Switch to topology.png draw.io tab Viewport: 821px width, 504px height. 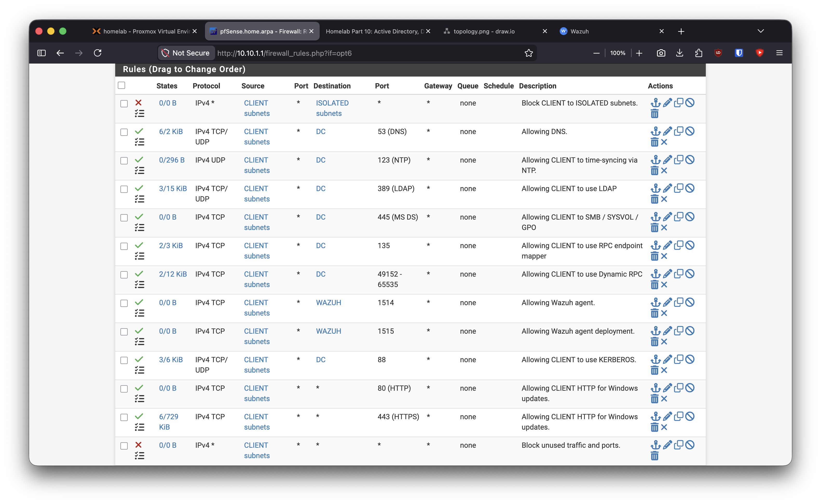495,31
